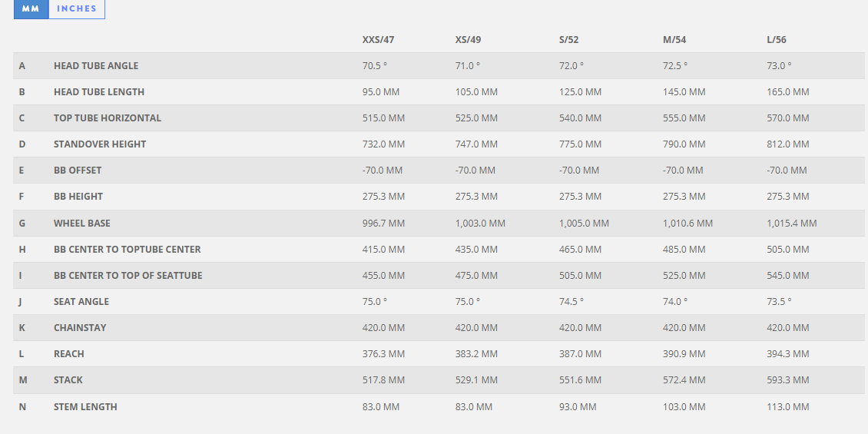Click the WHEEL BASE row label

pos(82,224)
